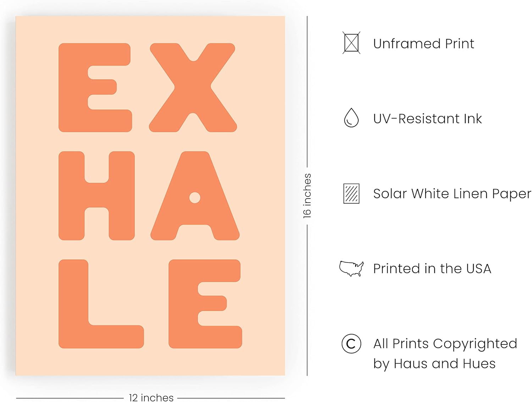Image resolution: width=532 pixels, height=402 pixels.
Task: Click the "12 inches" width label
Action: 151,397
